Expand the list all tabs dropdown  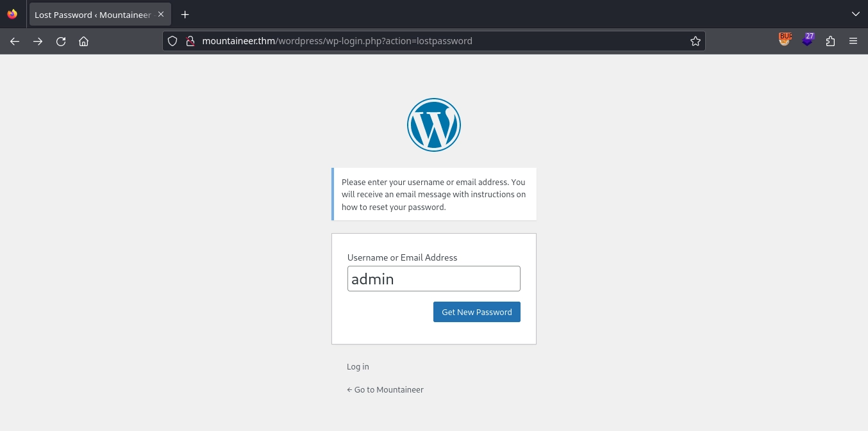click(x=855, y=14)
